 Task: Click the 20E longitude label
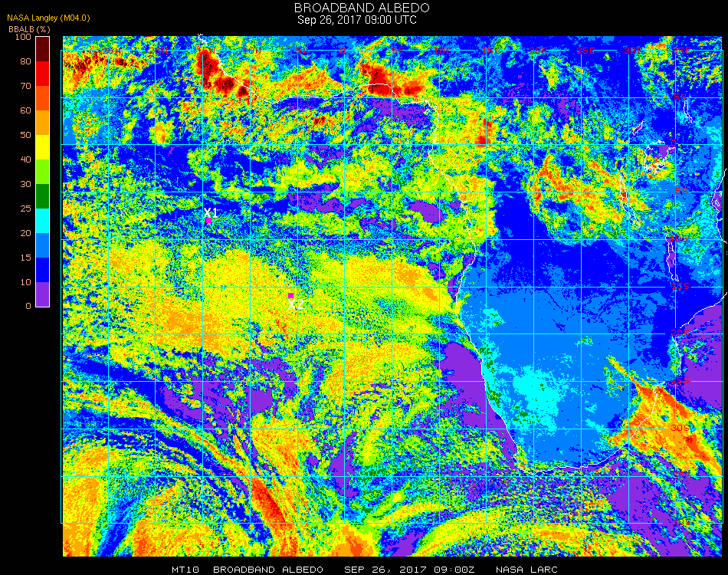click(538, 51)
